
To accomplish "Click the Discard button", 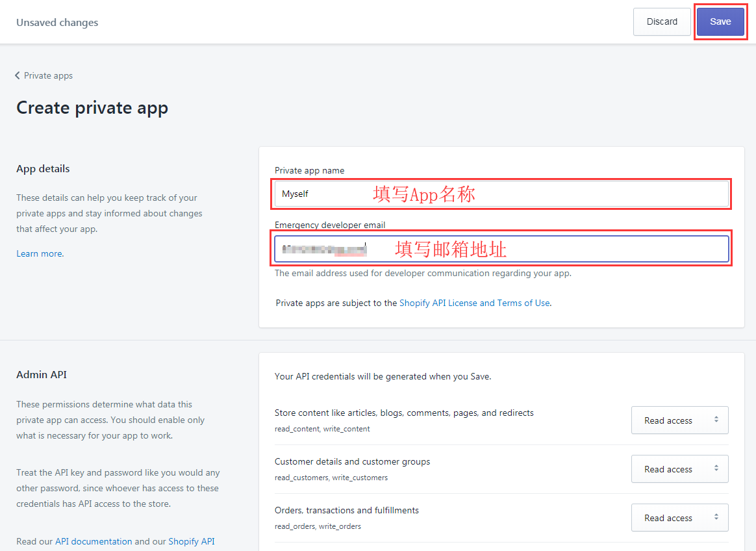I will [x=662, y=21].
